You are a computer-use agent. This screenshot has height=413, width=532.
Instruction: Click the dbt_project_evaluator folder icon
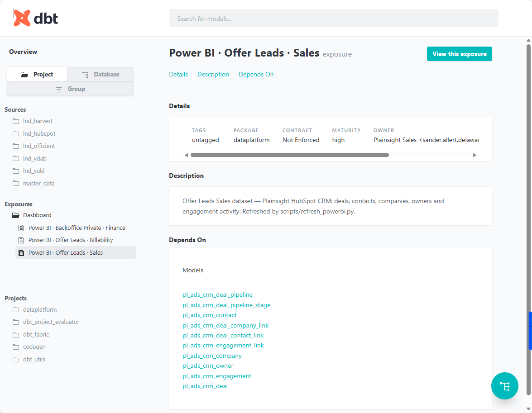click(x=16, y=322)
